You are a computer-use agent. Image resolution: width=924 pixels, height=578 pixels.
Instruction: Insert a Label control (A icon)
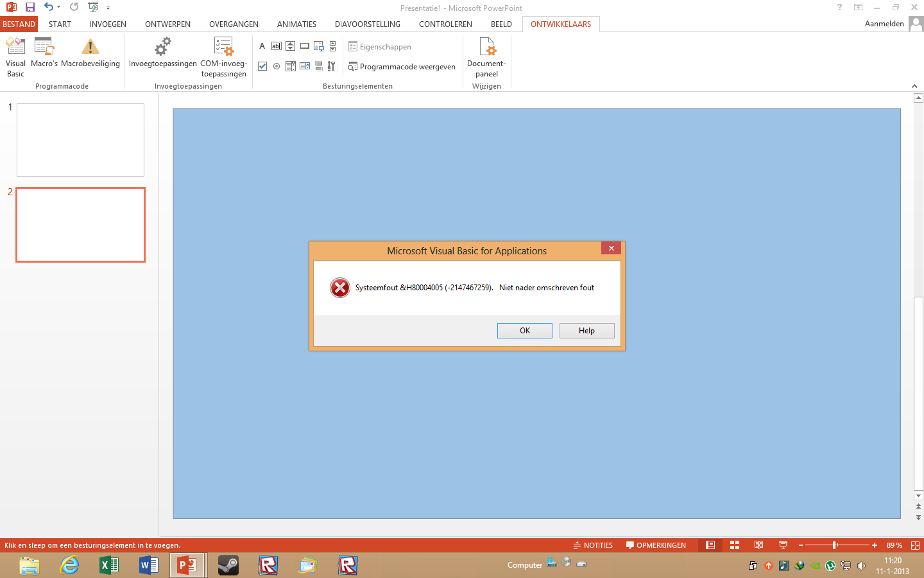click(x=262, y=46)
